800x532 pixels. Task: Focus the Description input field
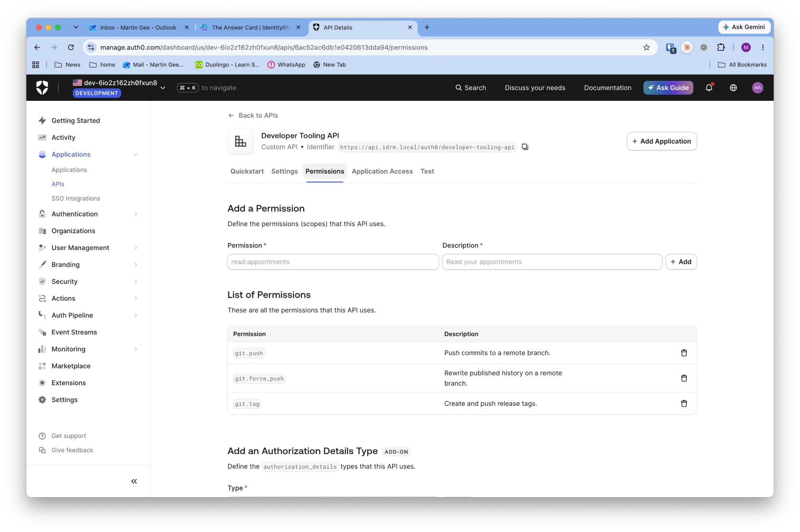552,262
